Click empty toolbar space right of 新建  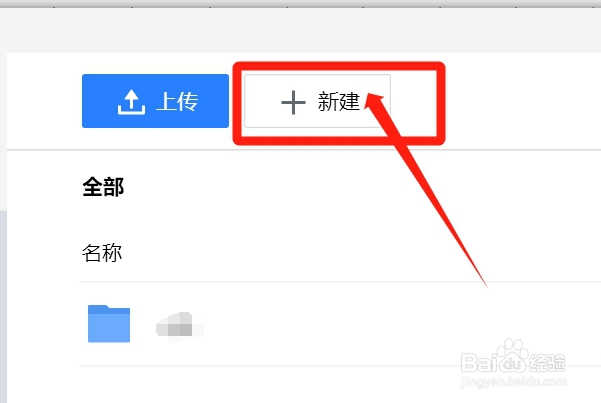tap(523, 101)
